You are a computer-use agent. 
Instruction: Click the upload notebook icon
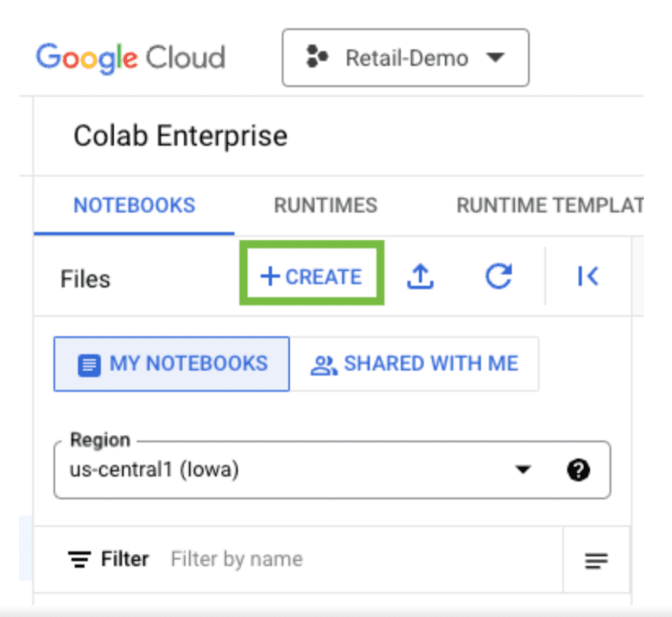420,277
